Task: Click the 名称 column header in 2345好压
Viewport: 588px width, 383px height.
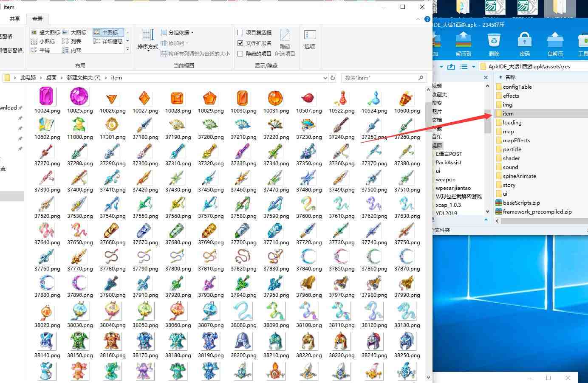Action: pos(510,77)
